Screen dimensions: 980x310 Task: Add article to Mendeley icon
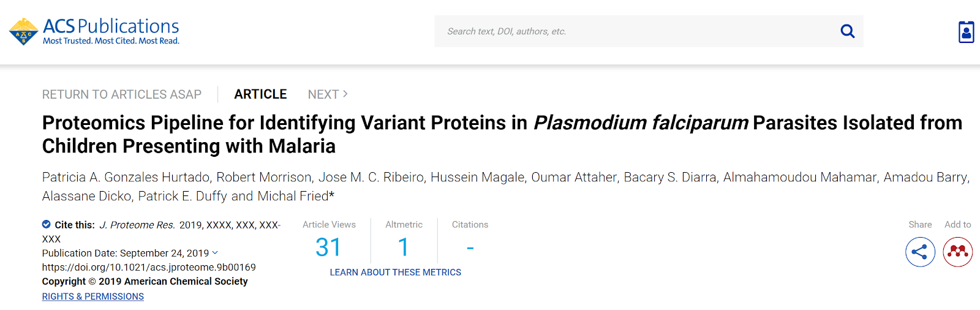(x=958, y=252)
